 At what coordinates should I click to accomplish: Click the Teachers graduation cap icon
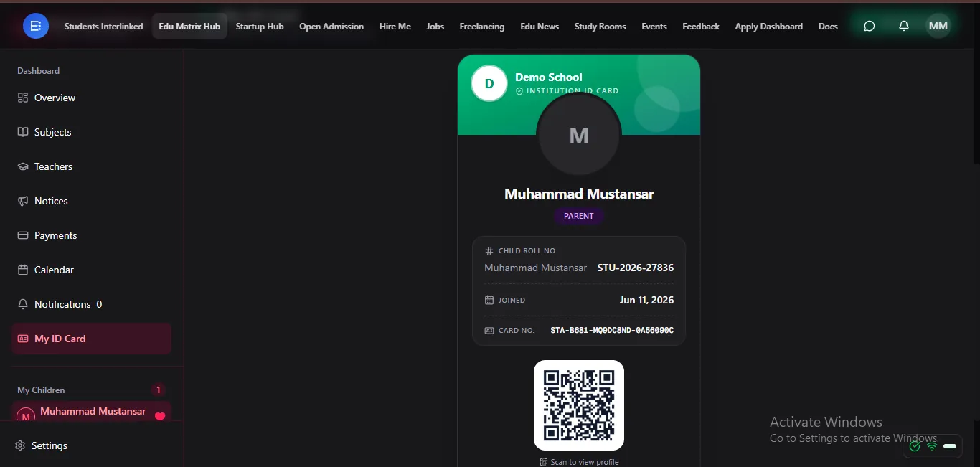click(x=23, y=166)
